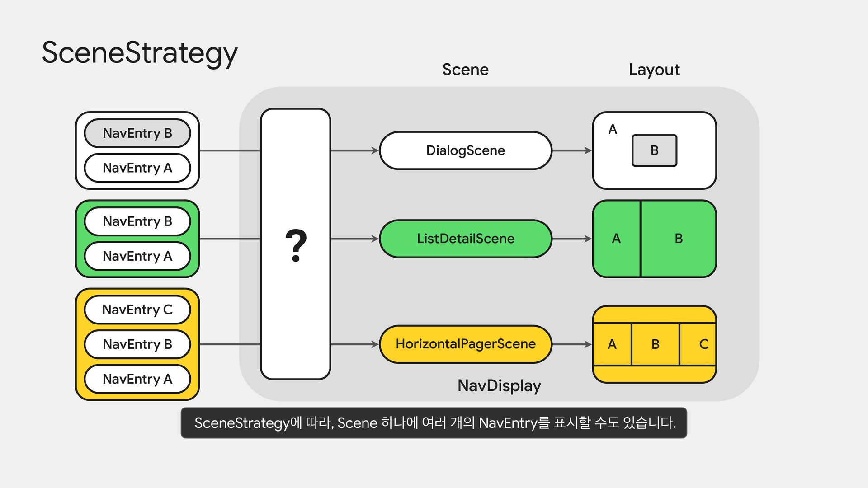This screenshot has width=868, height=488.
Task: Click NavEntry A in the yellow group
Action: pos(137,379)
